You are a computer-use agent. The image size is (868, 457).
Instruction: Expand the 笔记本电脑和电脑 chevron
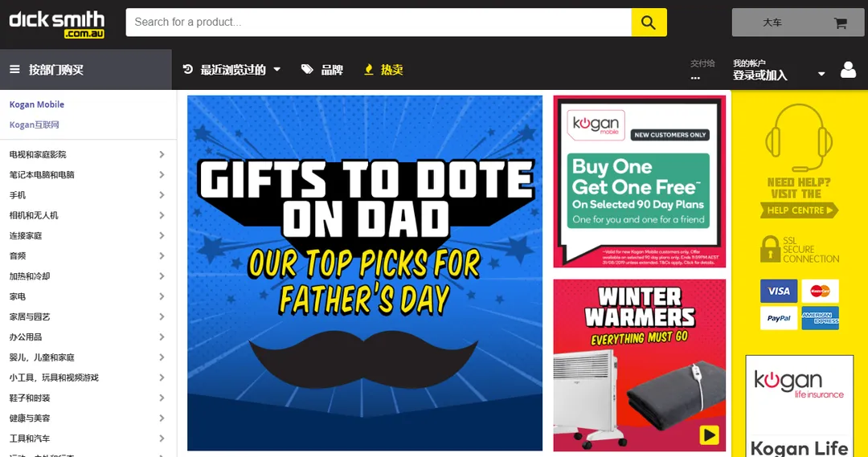coord(162,175)
